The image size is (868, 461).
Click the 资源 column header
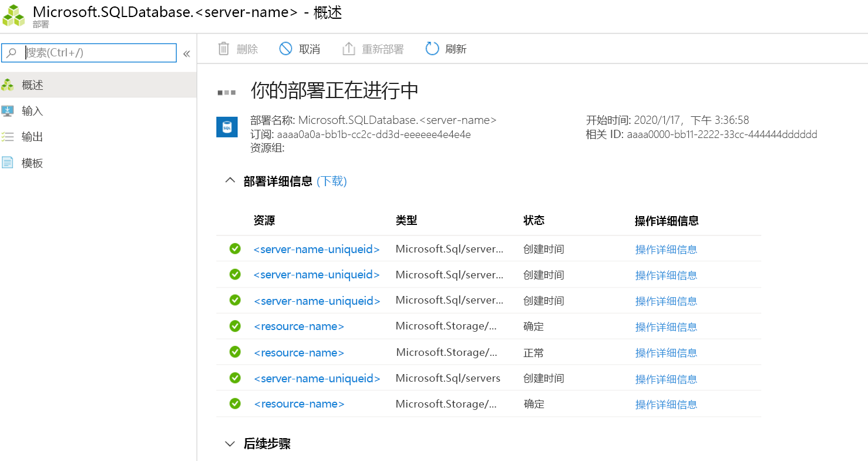[264, 220]
